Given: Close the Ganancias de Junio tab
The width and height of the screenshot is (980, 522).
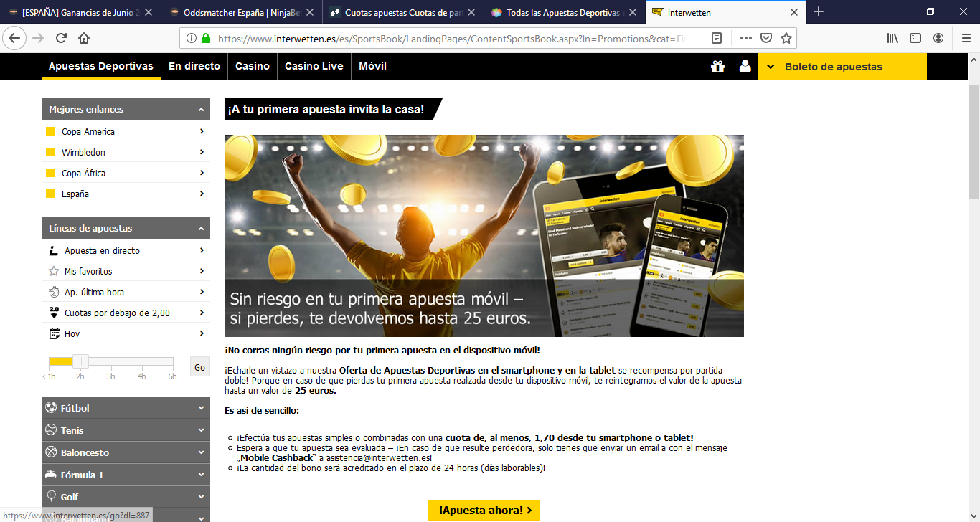Looking at the screenshot, I should click(149, 12).
